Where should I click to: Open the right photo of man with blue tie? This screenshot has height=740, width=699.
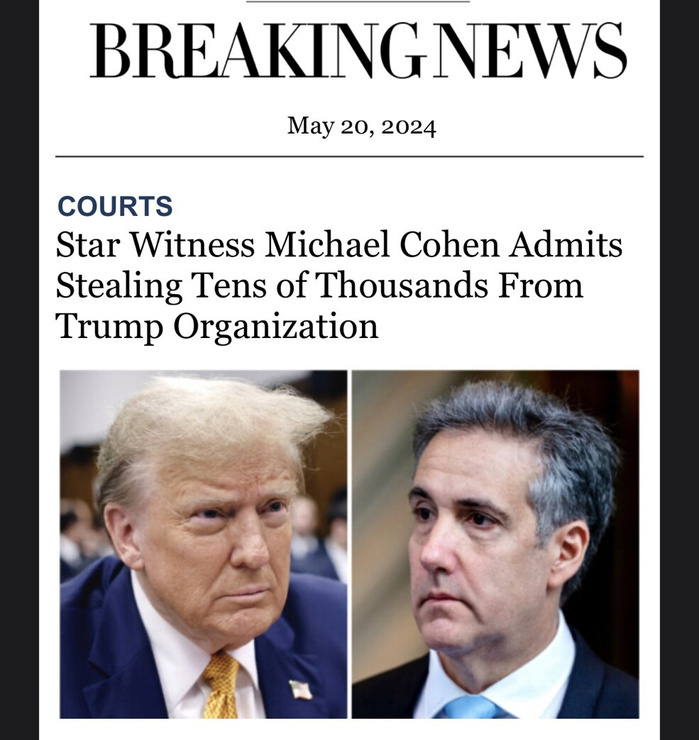click(x=496, y=544)
